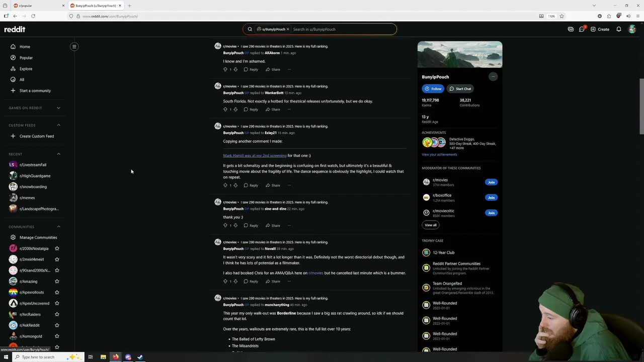Open the user avatar menu
Screen dimensions: 644x362
(632, 29)
